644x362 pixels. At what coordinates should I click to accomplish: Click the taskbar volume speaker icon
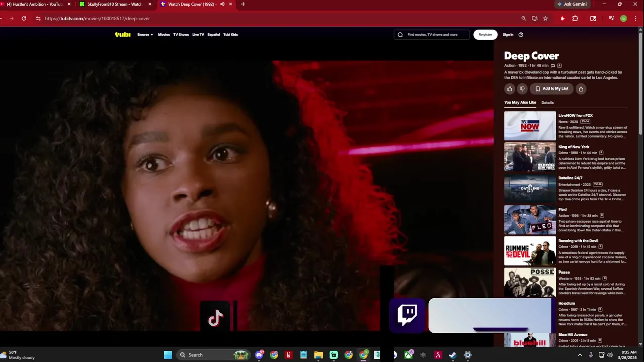(610, 355)
